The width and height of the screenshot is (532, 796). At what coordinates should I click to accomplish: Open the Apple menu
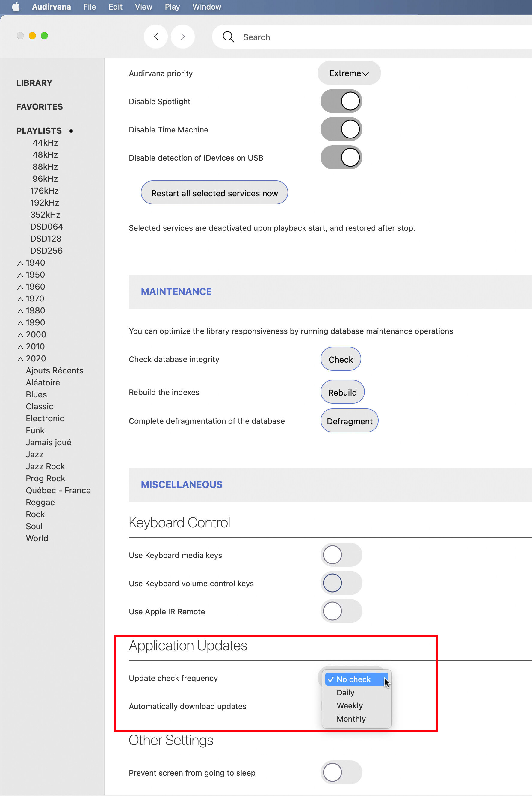click(x=16, y=7)
